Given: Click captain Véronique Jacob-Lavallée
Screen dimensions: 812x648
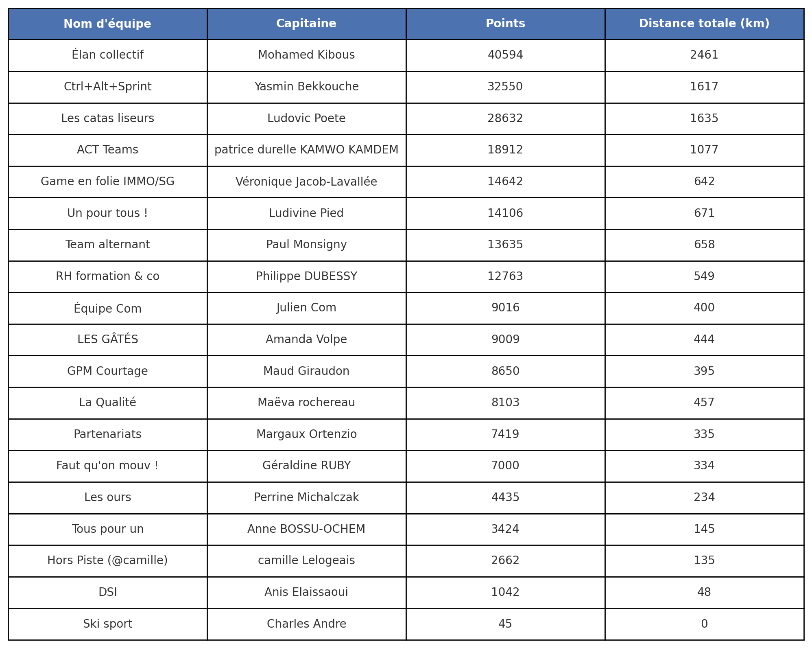Looking at the screenshot, I should 306,182.
